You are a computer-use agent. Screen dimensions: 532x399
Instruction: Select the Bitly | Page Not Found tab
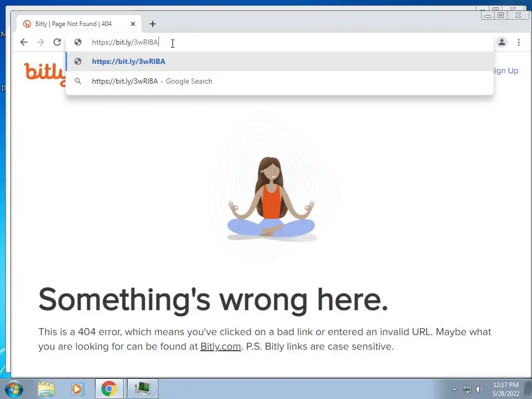click(79, 24)
